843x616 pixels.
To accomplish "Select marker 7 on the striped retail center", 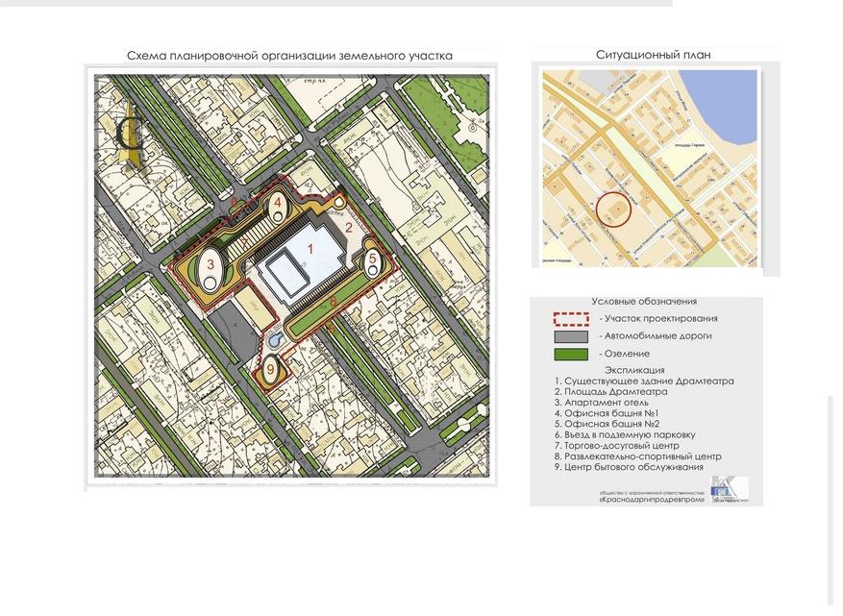I will 243,242.
